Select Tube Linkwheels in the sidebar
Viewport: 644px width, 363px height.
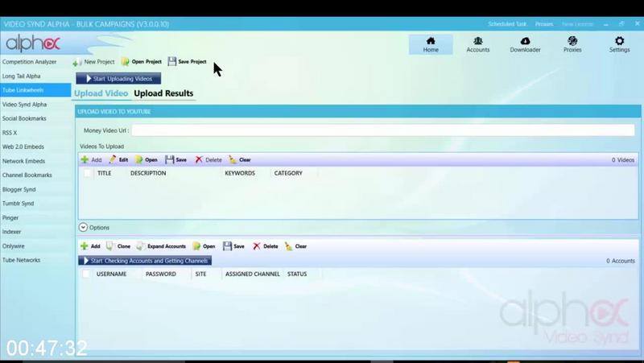click(x=35, y=90)
